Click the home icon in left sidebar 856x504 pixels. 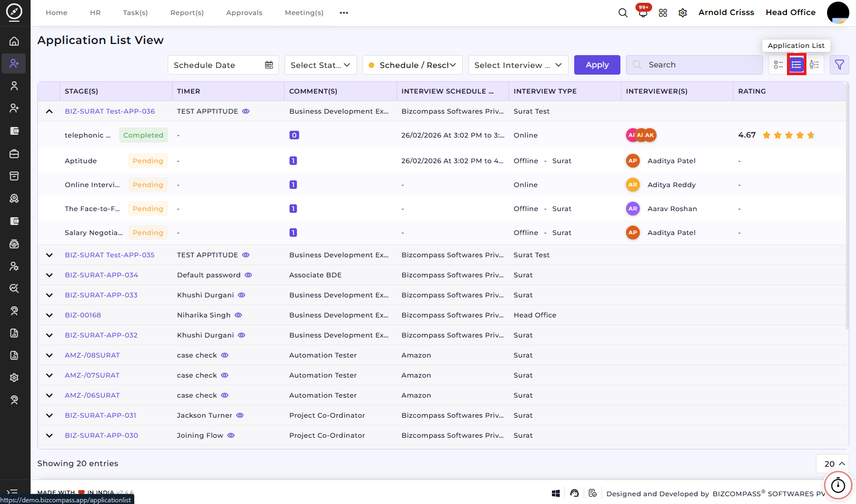pyautogui.click(x=14, y=41)
